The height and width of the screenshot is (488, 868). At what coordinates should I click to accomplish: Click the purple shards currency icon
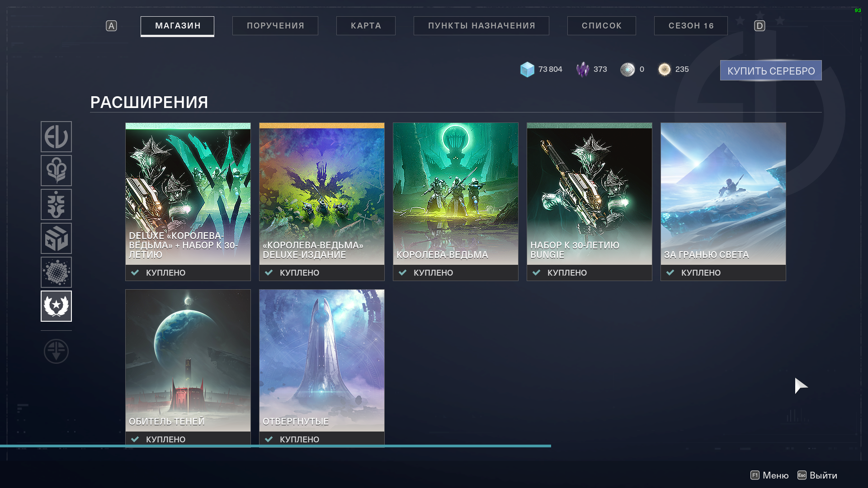pos(582,69)
